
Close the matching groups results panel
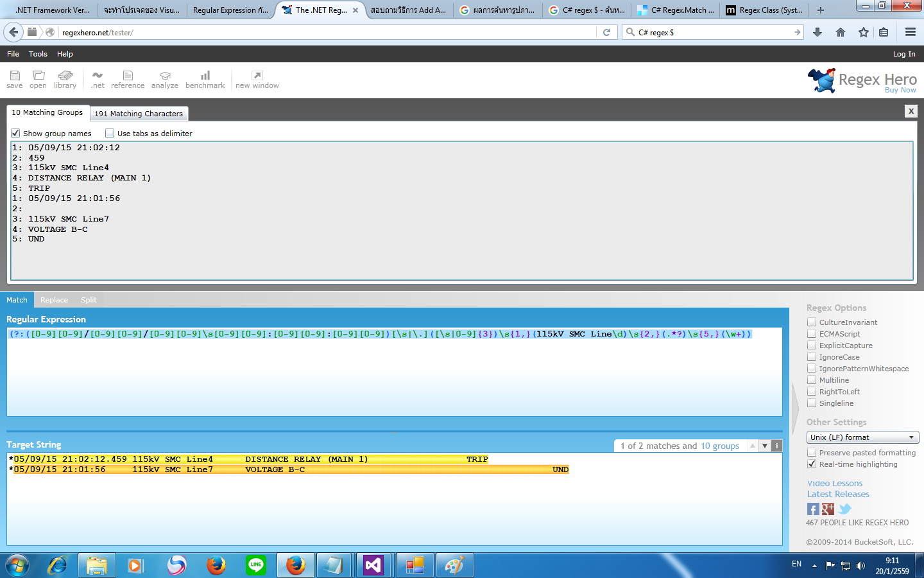click(911, 111)
